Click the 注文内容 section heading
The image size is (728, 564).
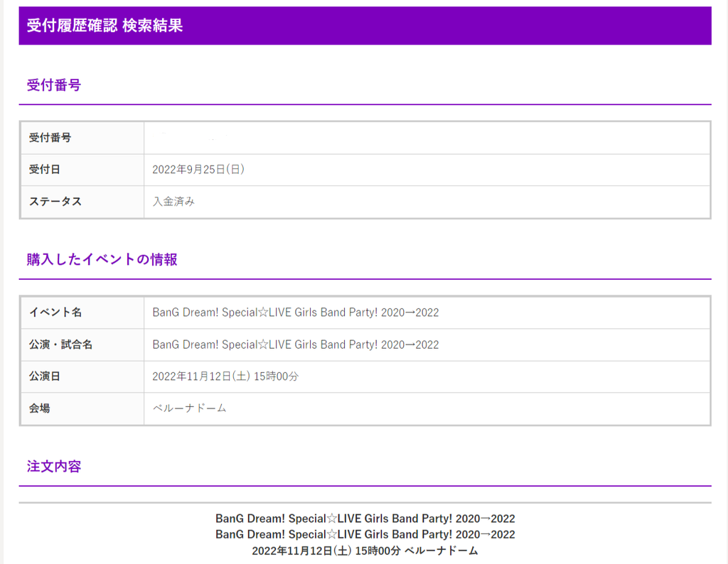pyautogui.click(x=54, y=466)
